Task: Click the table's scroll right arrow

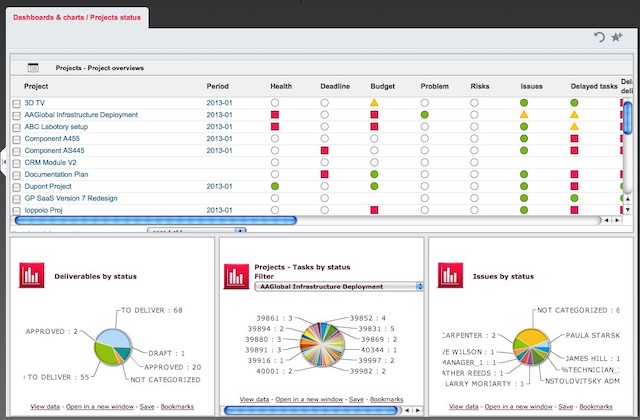Action: [x=617, y=220]
